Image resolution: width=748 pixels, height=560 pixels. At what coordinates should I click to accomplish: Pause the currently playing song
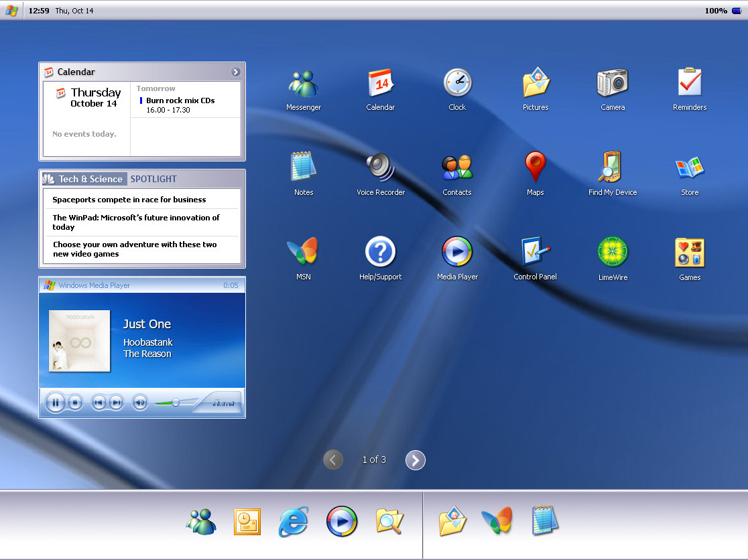pyautogui.click(x=56, y=403)
